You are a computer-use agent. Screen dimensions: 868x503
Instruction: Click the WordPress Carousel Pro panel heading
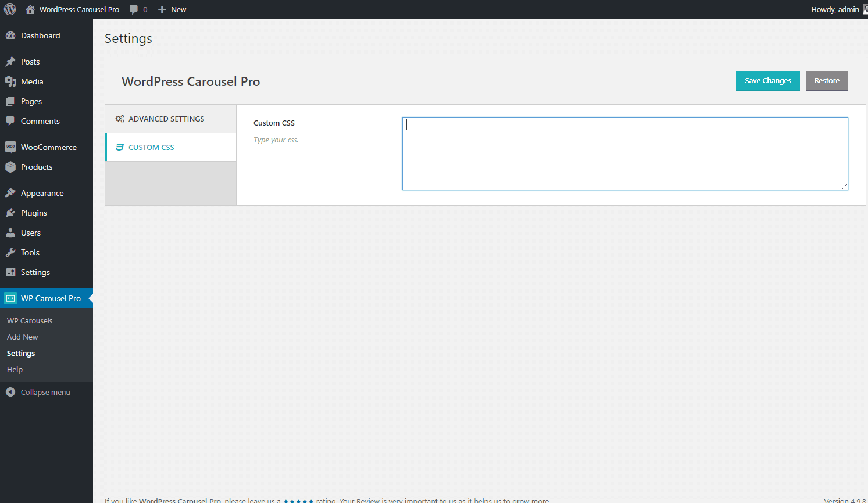coord(191,81)
